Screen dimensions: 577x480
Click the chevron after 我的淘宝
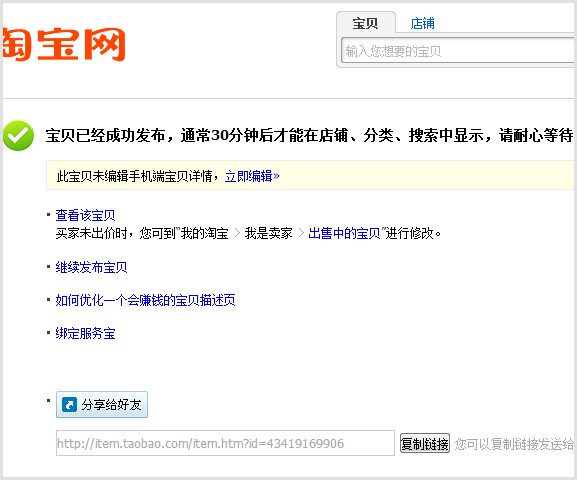point(237,233)
